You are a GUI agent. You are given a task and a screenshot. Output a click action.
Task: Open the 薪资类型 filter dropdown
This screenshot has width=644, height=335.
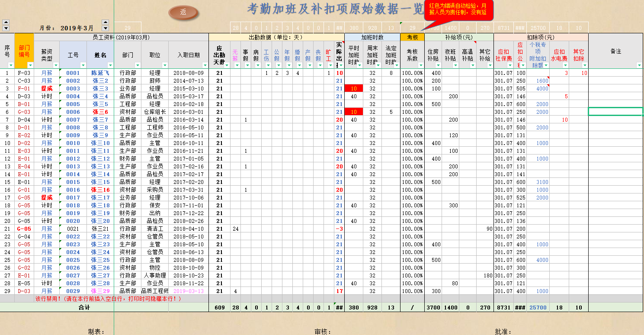click(56, 65)
